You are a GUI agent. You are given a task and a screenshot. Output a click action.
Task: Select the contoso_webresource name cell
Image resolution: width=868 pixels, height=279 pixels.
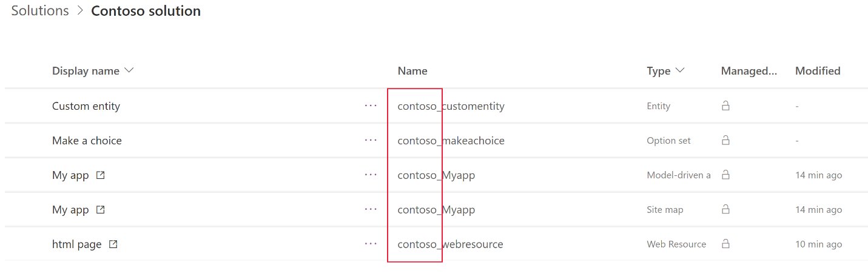coord(450,244)
